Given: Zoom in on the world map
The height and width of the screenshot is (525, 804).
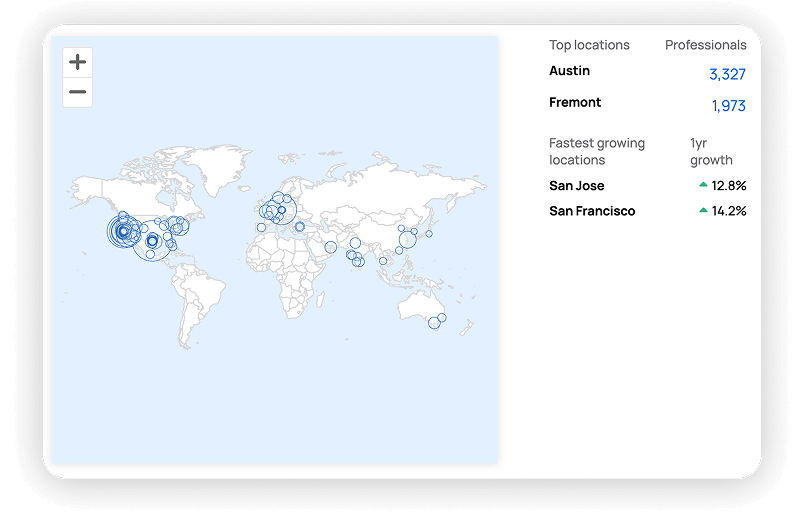Looking at the screenshot, I should pyautogui.click(x=77, y=62).
